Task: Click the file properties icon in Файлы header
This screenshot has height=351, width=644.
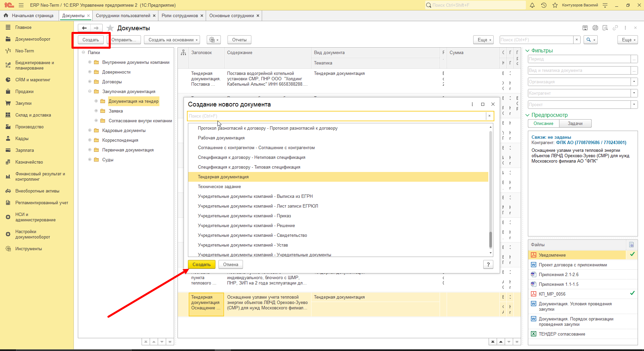Action: [631, 245]
